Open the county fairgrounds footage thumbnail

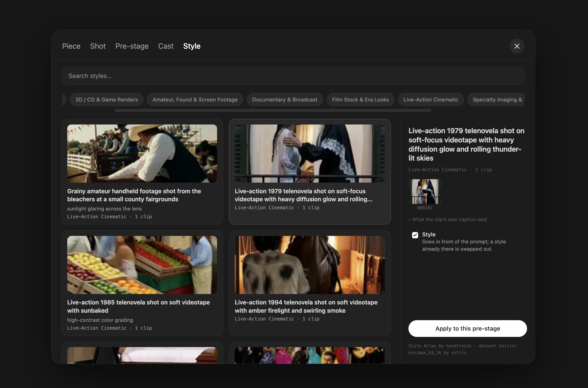coord(142,153)
